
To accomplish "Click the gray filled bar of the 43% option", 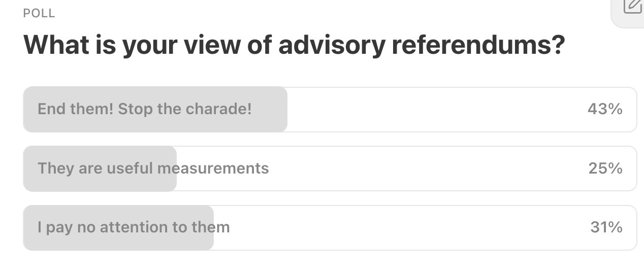I will click(x=155, y=109).
